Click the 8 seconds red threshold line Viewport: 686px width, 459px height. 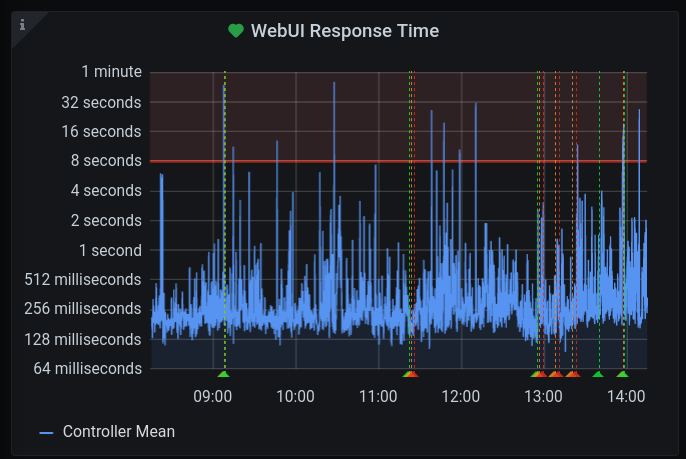(x=398, y=161)
